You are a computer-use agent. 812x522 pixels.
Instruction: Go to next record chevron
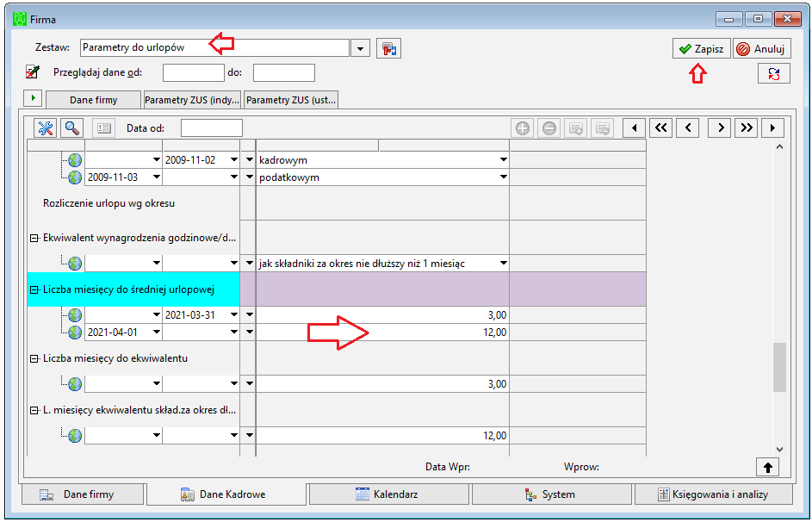pyautogui.click(x=721, y=127)
